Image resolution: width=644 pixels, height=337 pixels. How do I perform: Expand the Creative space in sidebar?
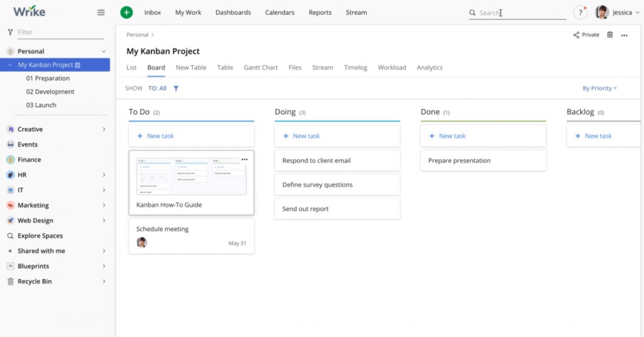[104, 130]
